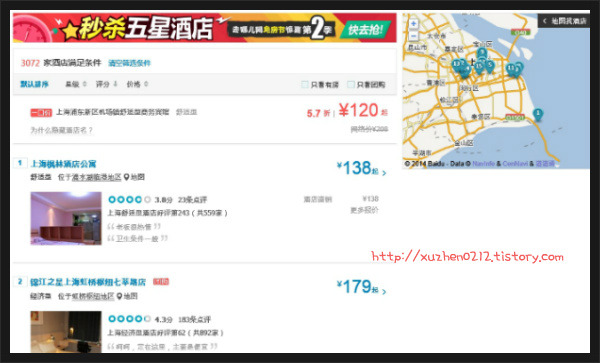Screen dimensions: 600x363
Task: Open room photo thumbnail of 锦江之星
Action: (x=66, y=332)
